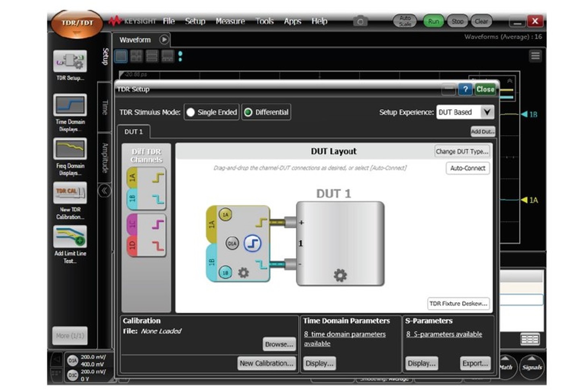
Task: Click the Auto-Connect button
Action: (468, 168)
